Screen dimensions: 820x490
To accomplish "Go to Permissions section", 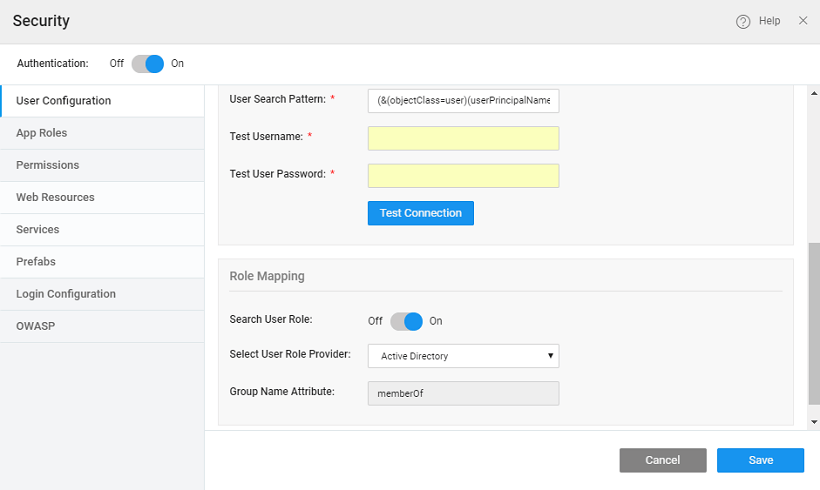I will pos(48,165).
